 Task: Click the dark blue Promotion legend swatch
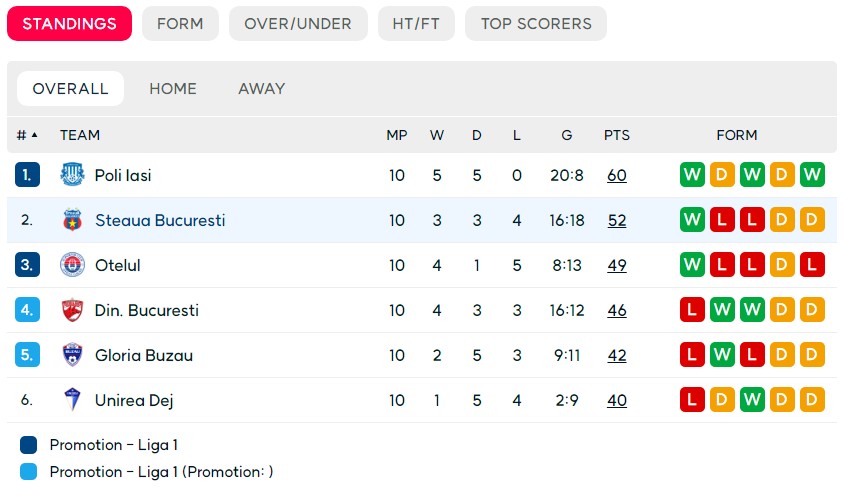pos(29,445)
